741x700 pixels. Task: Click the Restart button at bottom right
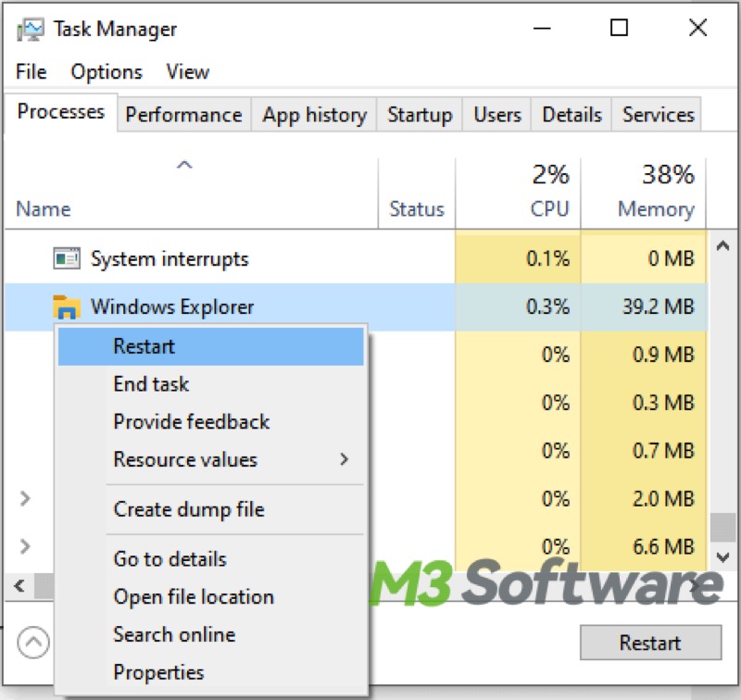(651, 643)
